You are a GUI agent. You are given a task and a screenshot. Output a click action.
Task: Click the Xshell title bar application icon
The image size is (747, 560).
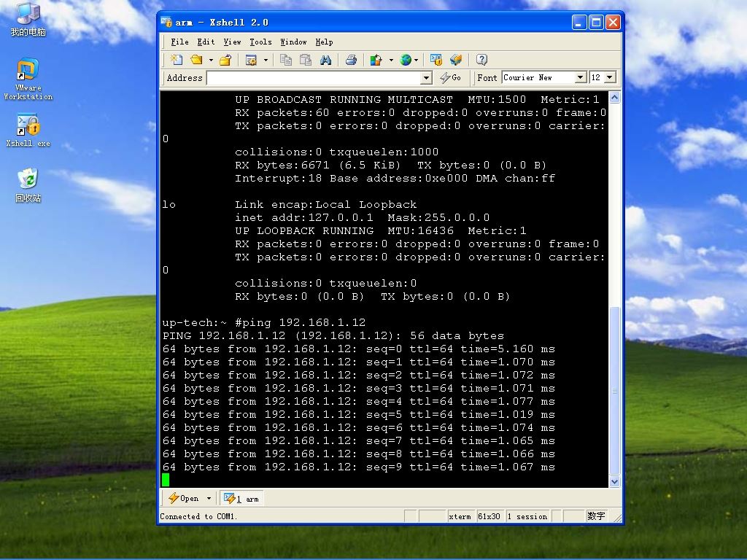coord(166,22)
